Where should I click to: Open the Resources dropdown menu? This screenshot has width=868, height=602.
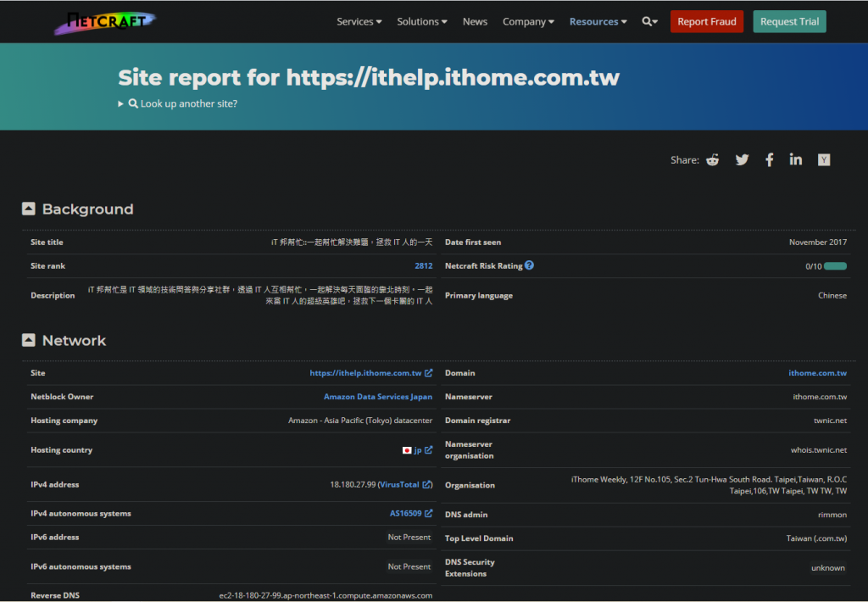pyautogui.click(x=598, y=21)
